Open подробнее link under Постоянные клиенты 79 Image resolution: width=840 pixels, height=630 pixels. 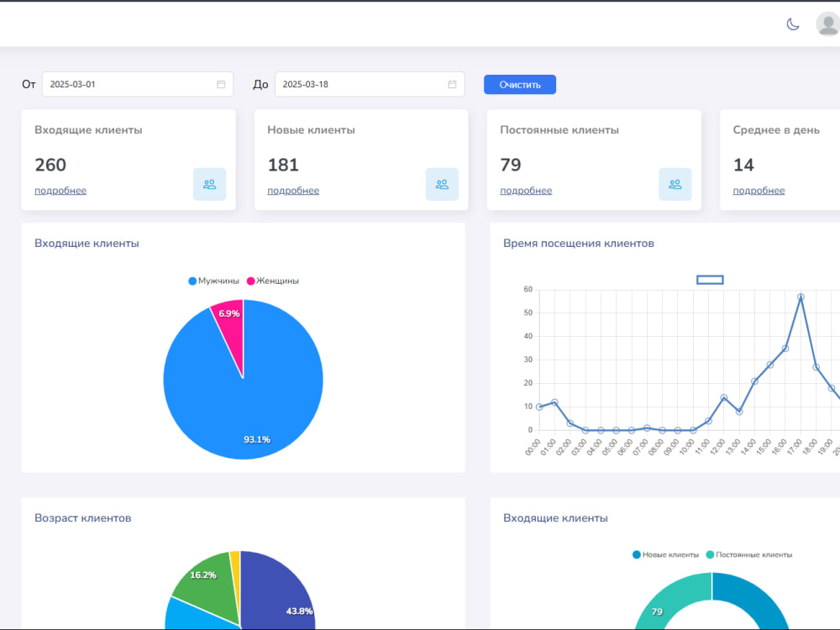coord(526,191)
